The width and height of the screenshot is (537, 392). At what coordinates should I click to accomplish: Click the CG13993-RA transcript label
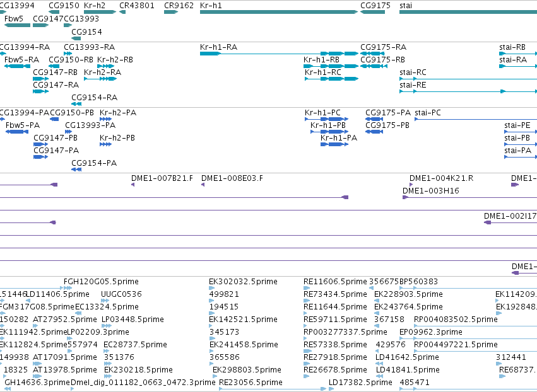90,47
